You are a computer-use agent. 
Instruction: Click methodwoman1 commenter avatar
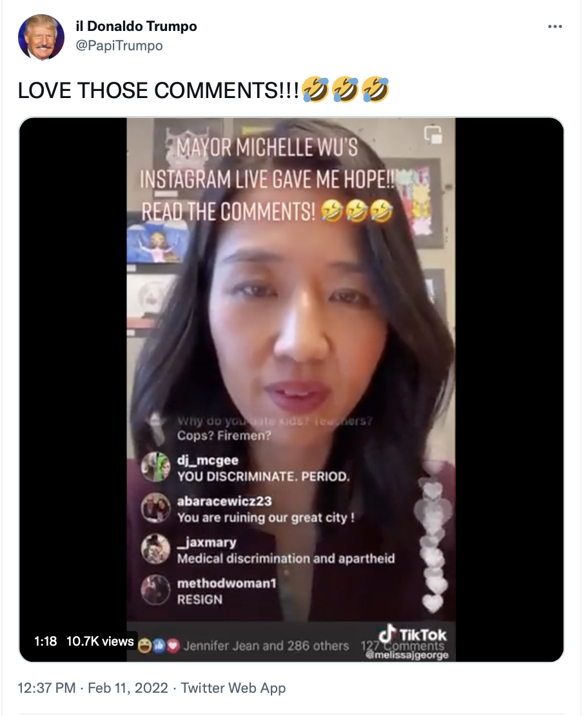[155, 590]
